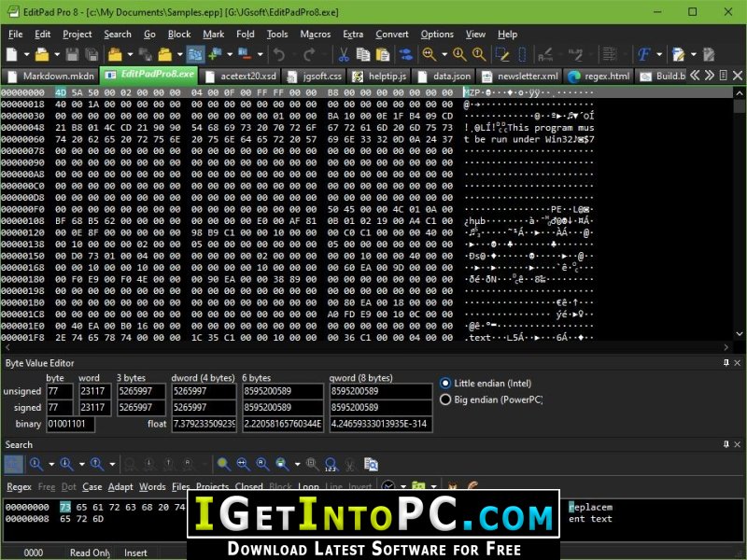Click the Paste clipboard icon
747x560 pixels.
click(x=383, y=54)
